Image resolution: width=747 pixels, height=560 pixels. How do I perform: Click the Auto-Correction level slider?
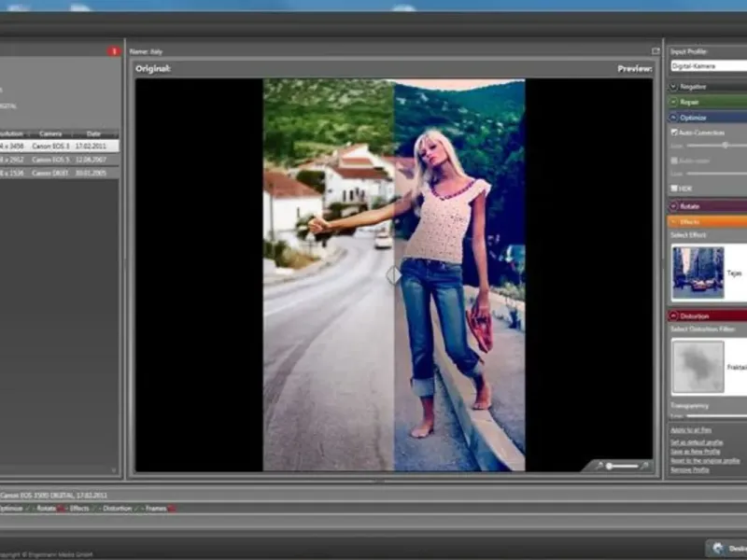(716, 146)
